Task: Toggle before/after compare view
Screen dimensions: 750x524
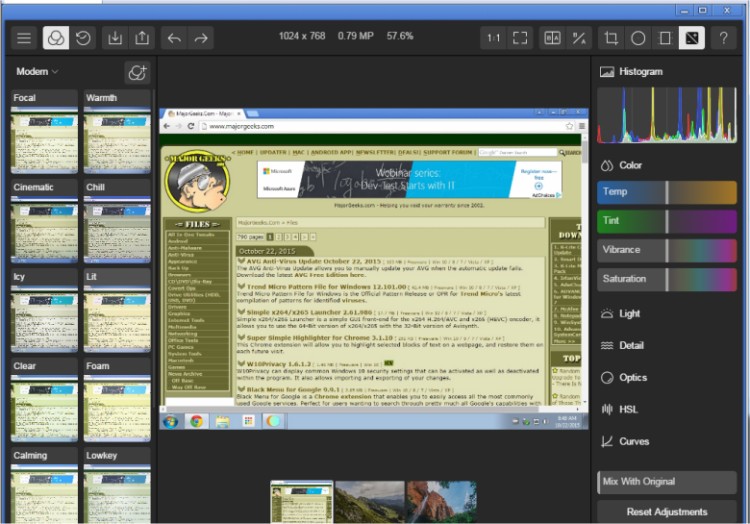Action: click(552, 38)
